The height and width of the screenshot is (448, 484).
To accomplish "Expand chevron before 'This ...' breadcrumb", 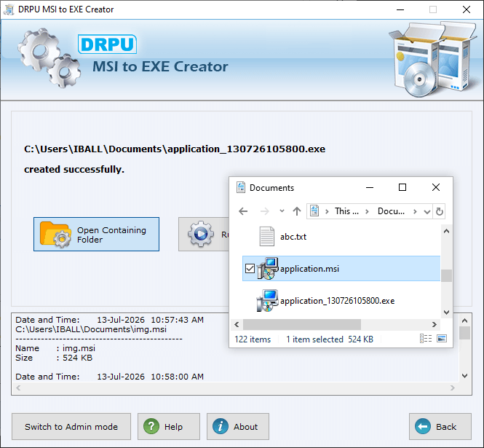I will coord(327,212).
